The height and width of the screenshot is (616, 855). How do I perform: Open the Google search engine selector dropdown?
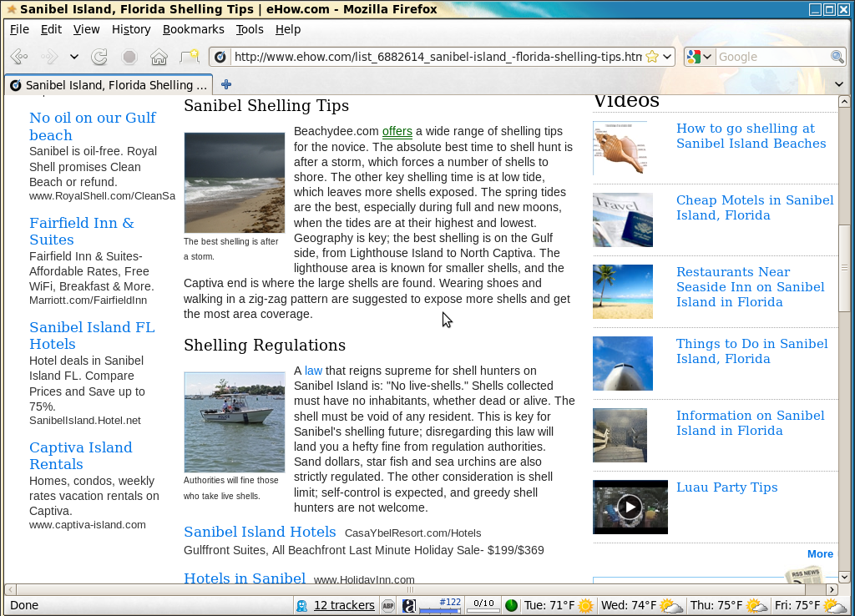click(700, 57)
